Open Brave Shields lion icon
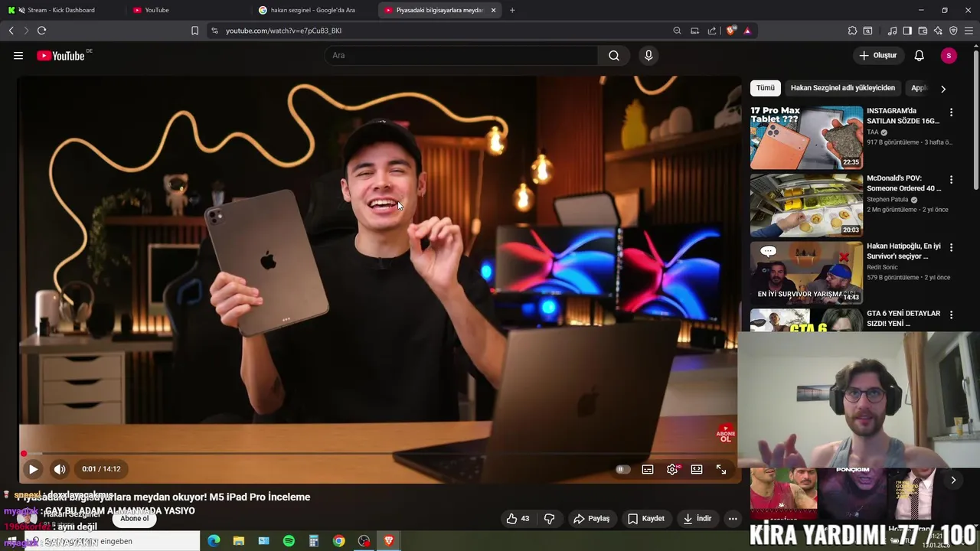Screen dimensions: 980x551 pos(731,31)
